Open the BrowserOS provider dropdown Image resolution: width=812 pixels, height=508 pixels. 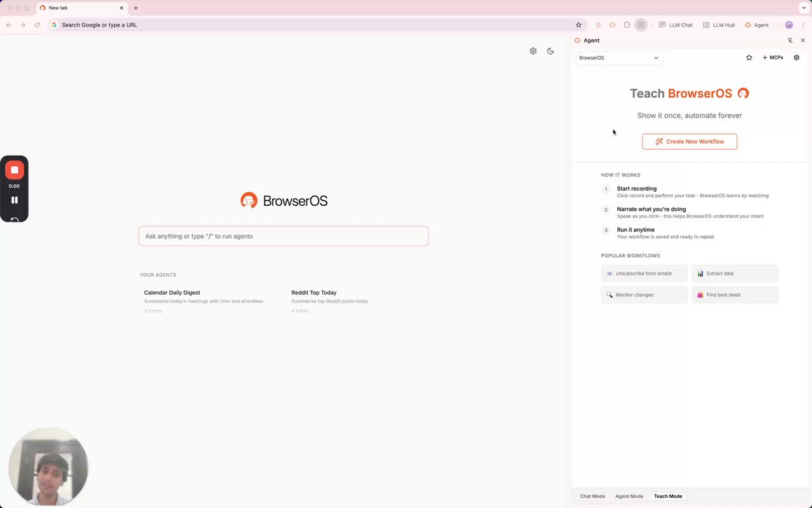[x=619, y=58]
